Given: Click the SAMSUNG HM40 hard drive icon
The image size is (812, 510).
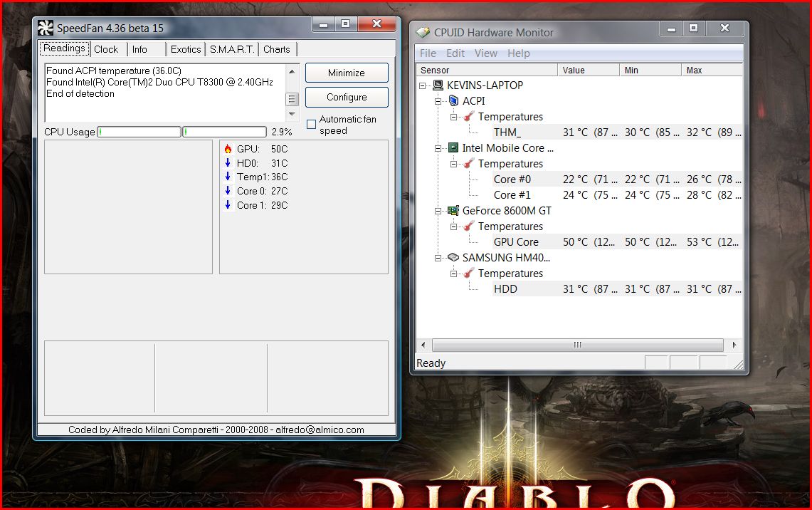Looking at the screenshot, I should click(453, 257).
